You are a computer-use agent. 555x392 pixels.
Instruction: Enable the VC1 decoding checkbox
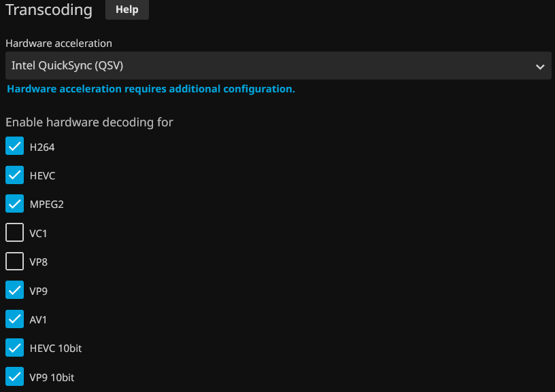[x=14, y=233]
